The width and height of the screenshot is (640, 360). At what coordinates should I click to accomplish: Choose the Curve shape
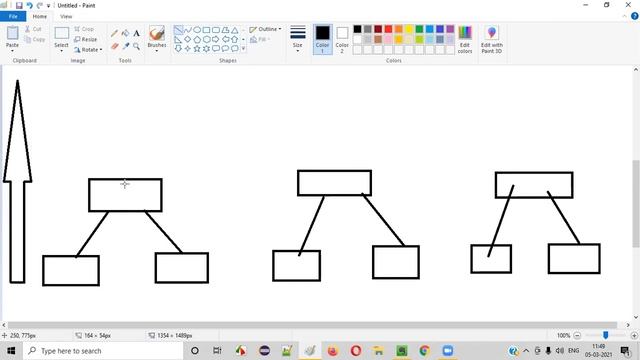[x=188, y=30]
